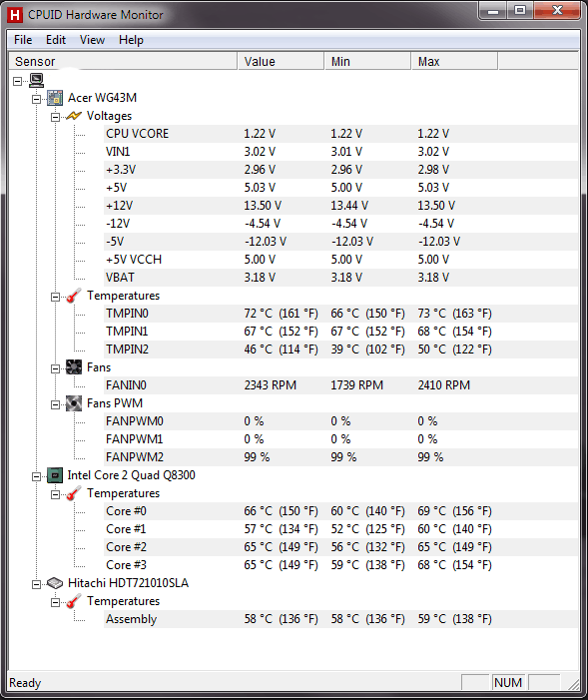This screenshot has height=700, width=588.
Task: Click the 2343 RPM fan value
Action: (x=271, y=385)
